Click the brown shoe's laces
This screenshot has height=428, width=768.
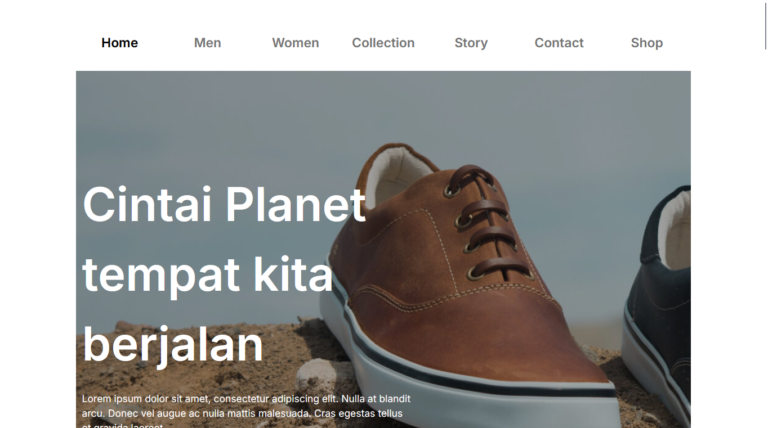point(485,225)
